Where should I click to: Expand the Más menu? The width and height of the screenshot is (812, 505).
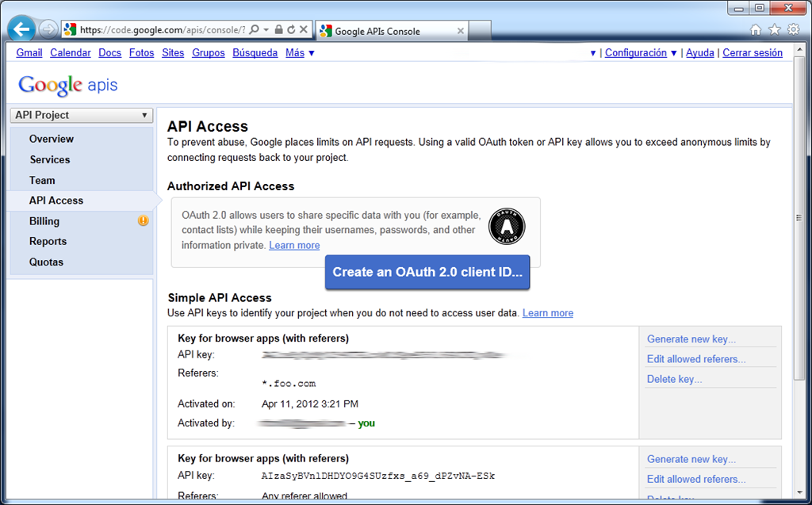(x=300, y=53)
